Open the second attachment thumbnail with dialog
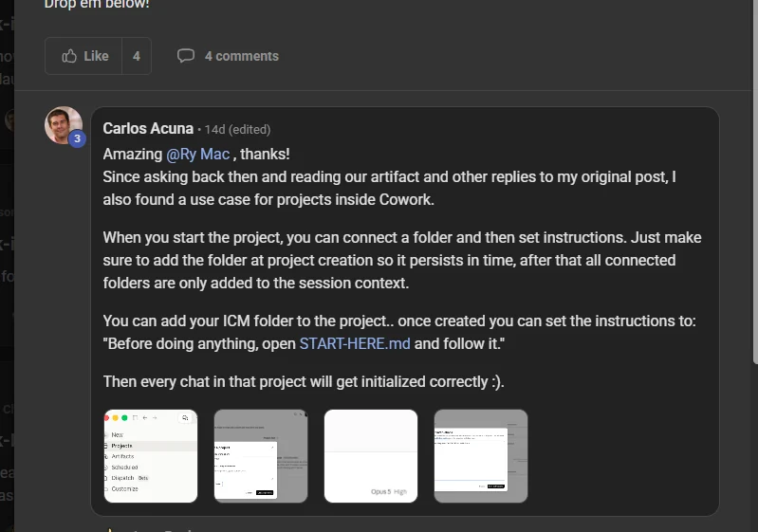The height and width of the screenshot is (532, 758). click(261, 456)
